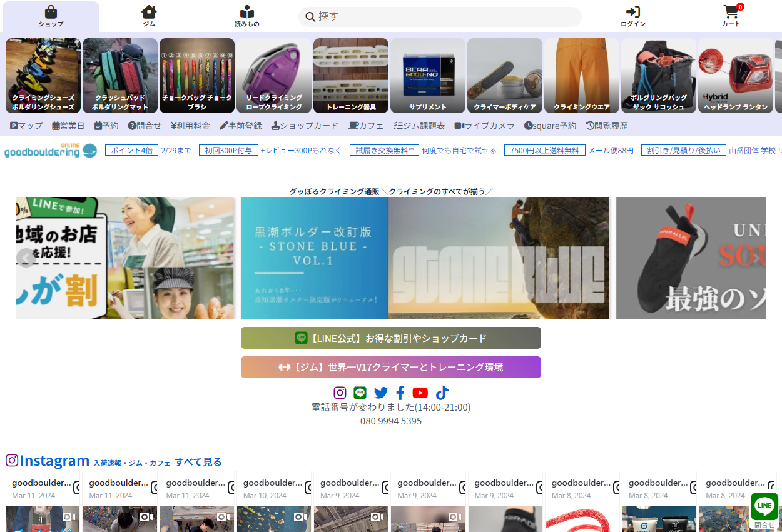Viewport: 782px width, 532px height.
Task: Click the すべて見る link
Action: (198, 462)
